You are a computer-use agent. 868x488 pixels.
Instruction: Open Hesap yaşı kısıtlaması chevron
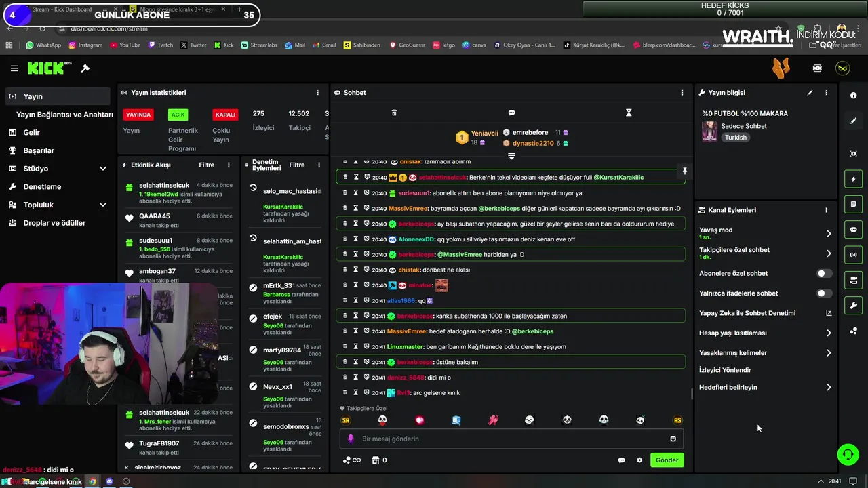[828, 333]
